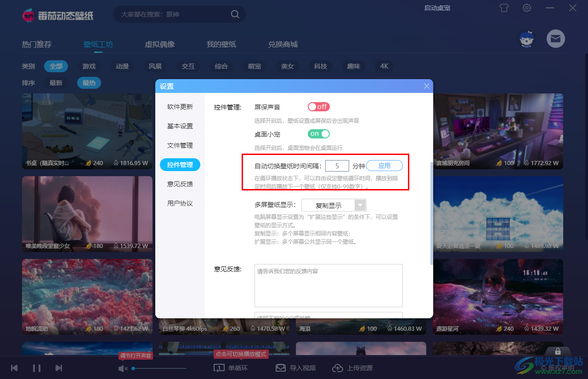Click the upload resource cloud icon
The image size is (588, 379).
coord(338,368)
